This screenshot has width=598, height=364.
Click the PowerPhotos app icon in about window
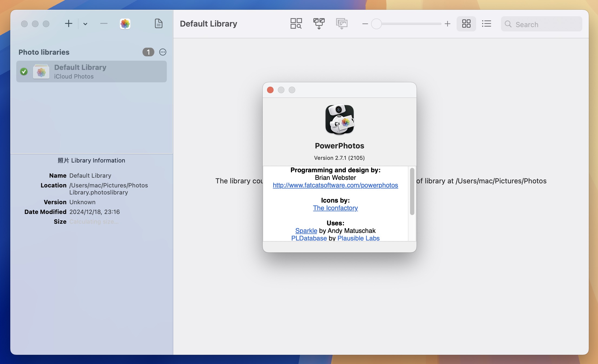point(340,119)
